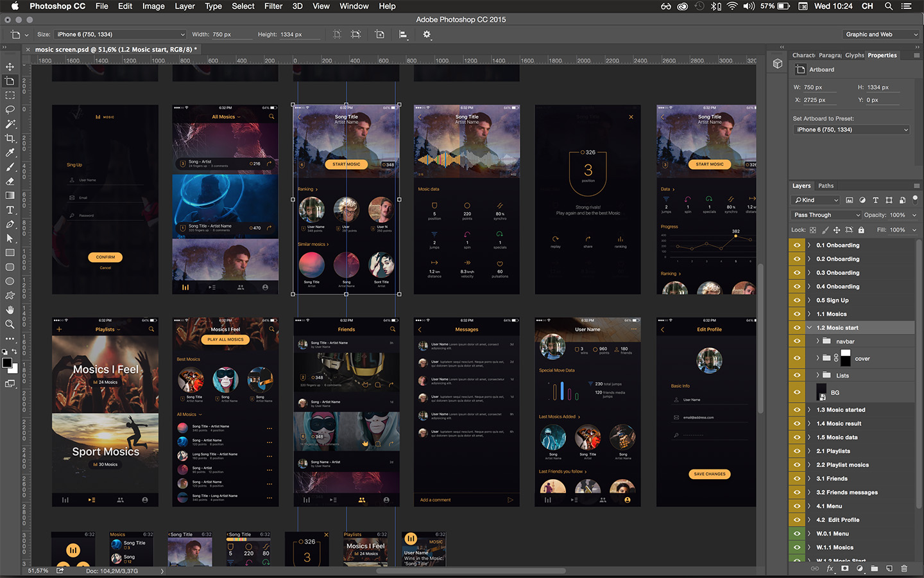Select the Path Selection arrow tool
This screenshot has width=924, height=578.
10,238
